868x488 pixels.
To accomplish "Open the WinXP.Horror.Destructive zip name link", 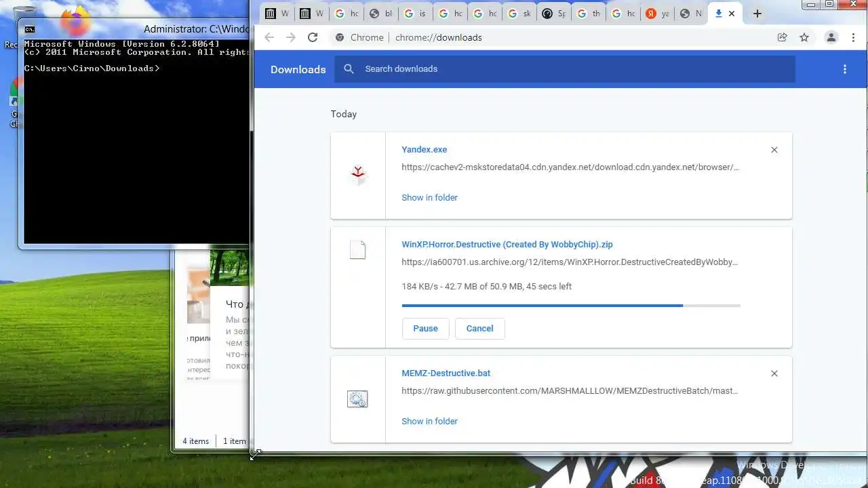I will coord(507,245).
